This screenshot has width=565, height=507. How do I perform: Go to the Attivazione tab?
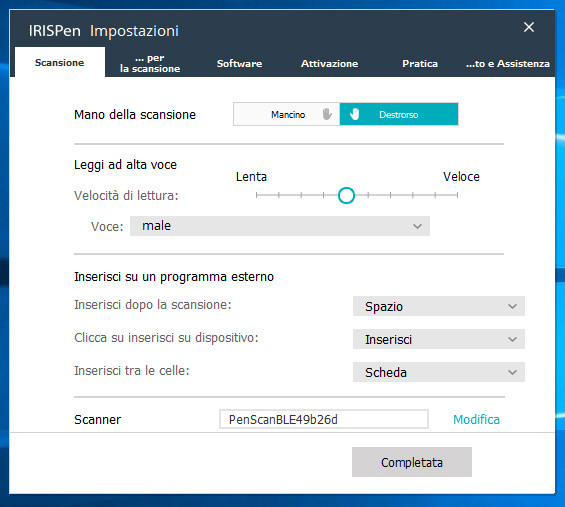[x=329, y=63]
